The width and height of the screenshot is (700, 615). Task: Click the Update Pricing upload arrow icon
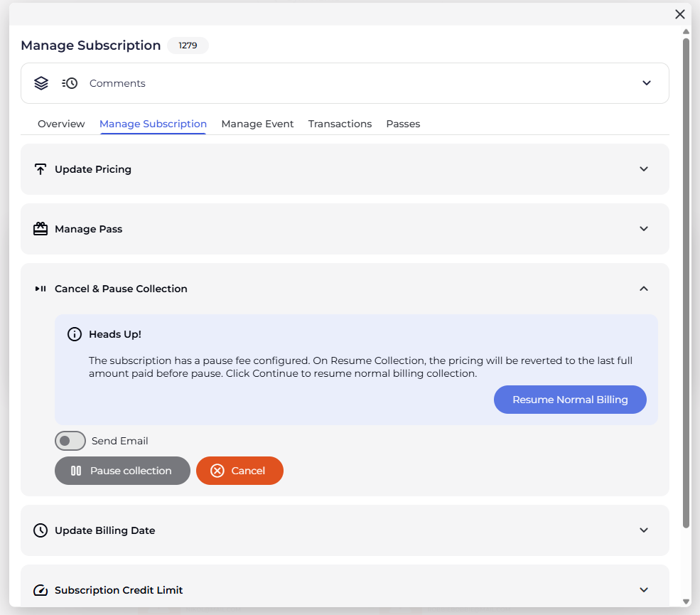(41, 169)
